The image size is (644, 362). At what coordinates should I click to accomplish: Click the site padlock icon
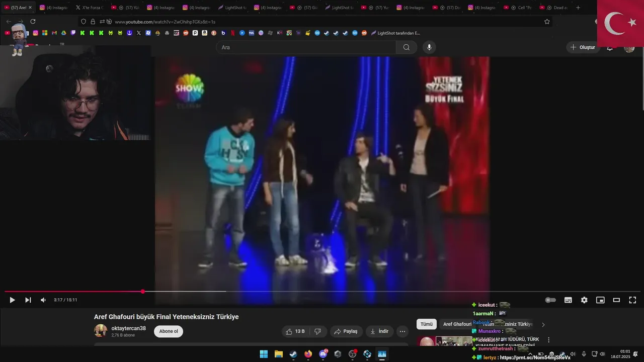(93, 22)
